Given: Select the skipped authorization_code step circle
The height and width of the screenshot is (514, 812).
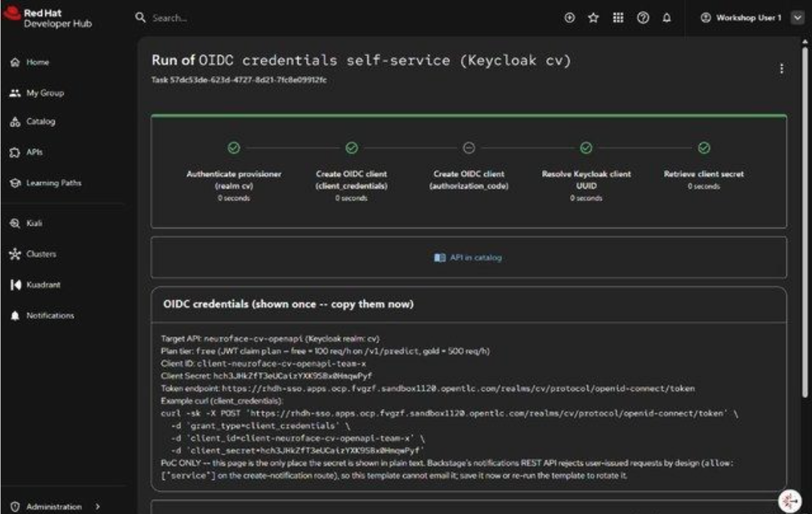Looking at the screenshot, I should (468, 148).
